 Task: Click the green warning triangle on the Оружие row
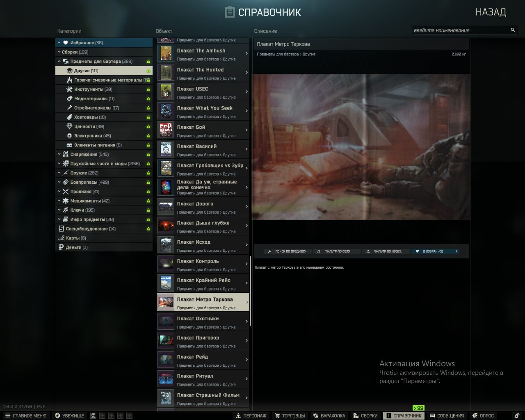[148, 173]
